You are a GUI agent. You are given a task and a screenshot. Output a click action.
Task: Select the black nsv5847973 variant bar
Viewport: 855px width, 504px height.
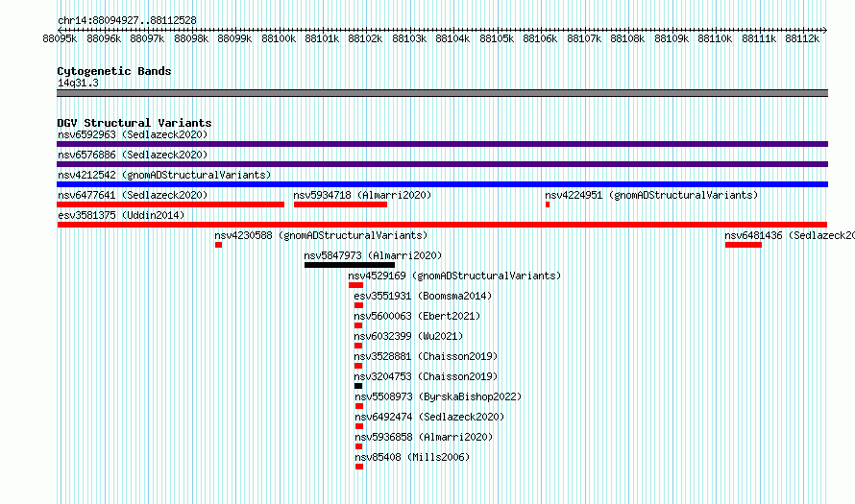tap(350, 265)
